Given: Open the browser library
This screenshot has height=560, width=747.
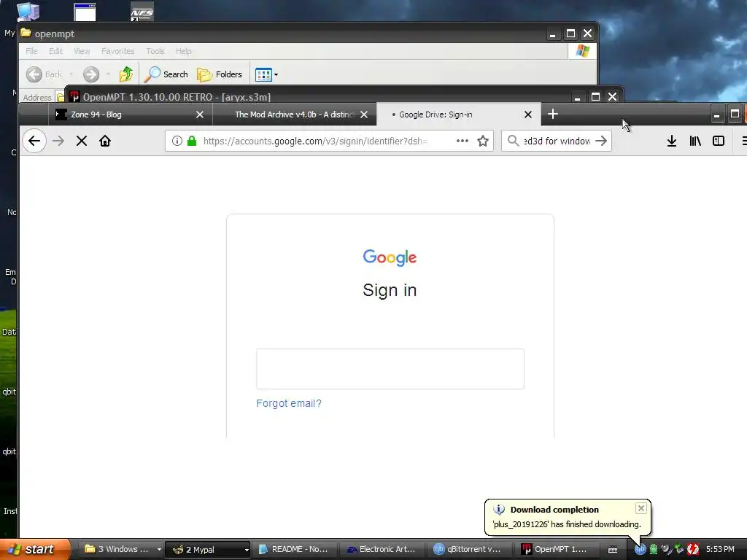Looking at the screenshot, I should click(x=695, y=141).
